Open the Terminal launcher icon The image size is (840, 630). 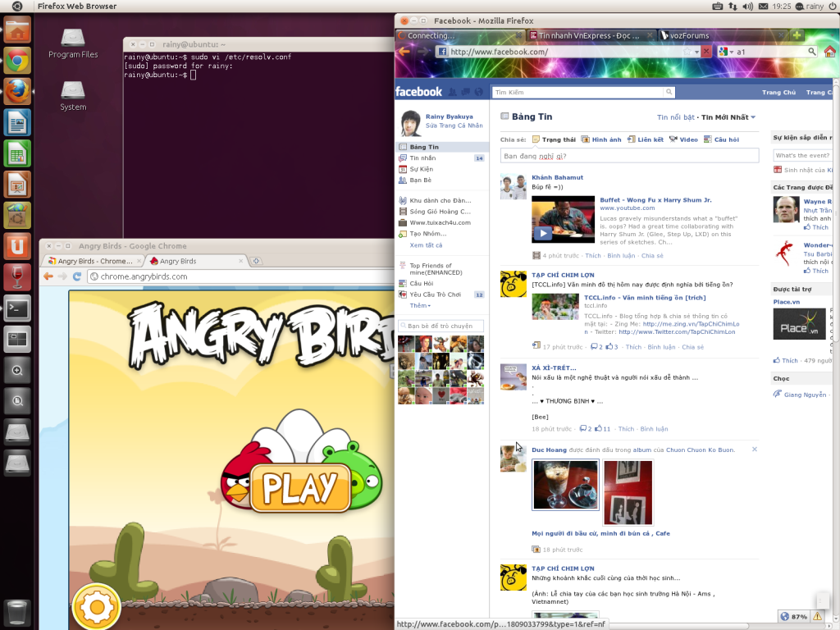(17, 308)
